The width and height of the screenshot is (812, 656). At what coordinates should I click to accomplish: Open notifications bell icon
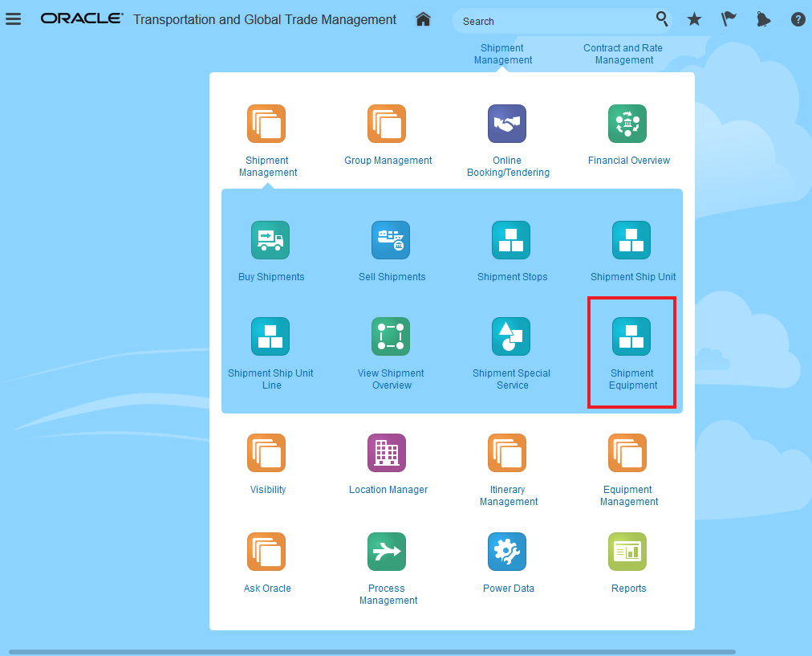click(x=763, y=20)
